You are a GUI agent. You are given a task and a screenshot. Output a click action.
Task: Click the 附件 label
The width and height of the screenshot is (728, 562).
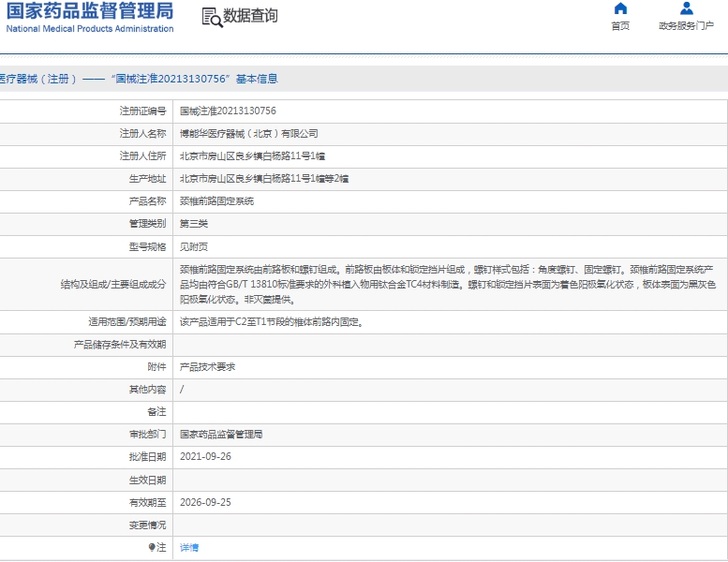coord(156,367)
